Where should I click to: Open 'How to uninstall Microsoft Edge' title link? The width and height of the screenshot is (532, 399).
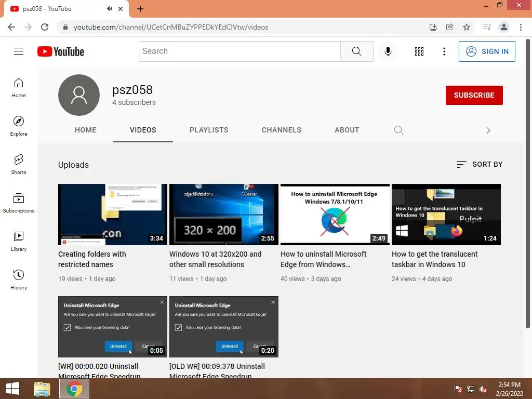click(323, 259)
